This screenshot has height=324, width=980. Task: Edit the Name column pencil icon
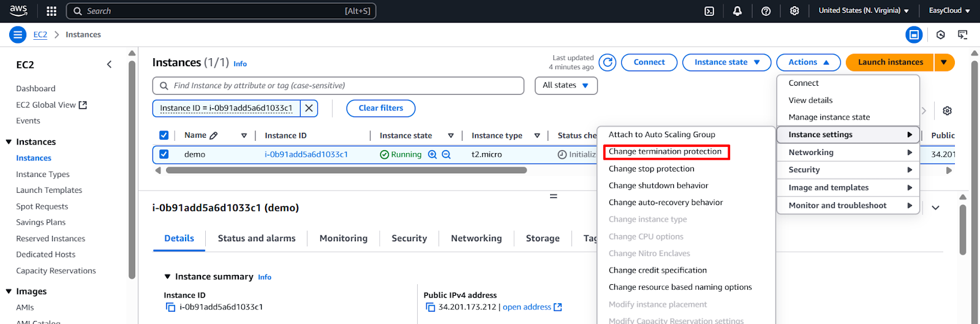click(213, 135)
